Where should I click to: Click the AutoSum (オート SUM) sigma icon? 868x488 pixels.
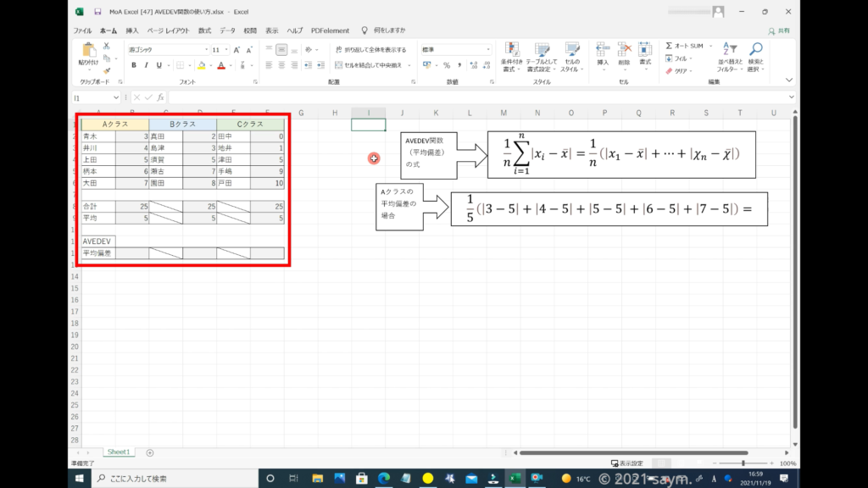tap(669, 46)
